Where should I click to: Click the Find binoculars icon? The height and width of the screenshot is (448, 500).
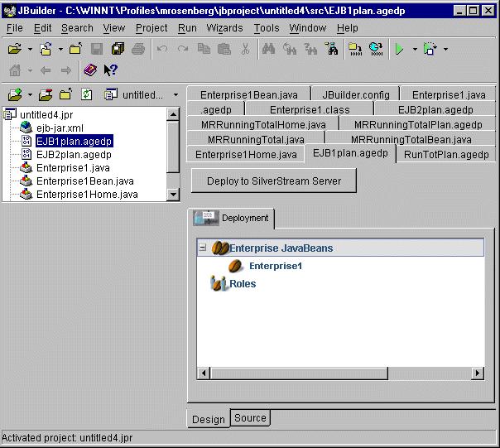[x=268, y=49]
